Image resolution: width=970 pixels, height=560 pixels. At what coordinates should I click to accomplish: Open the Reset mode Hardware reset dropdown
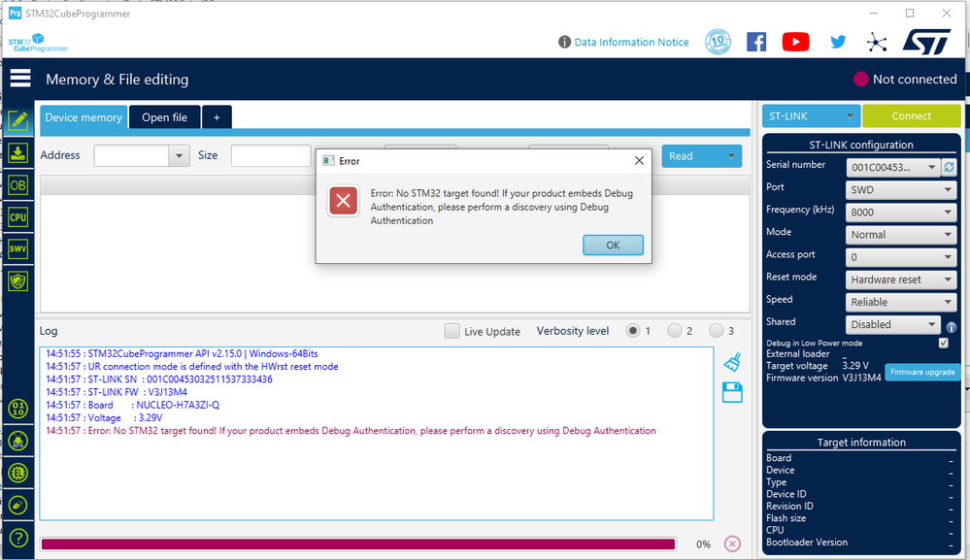click(901, 280)
